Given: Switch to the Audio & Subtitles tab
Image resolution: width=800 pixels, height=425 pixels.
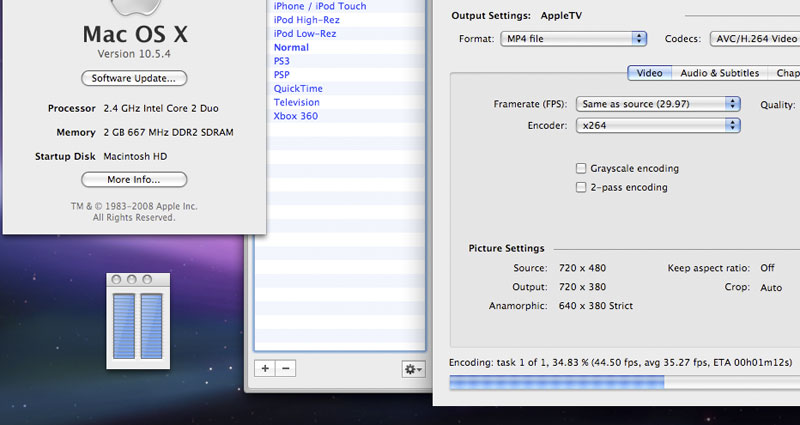Looking at the screenshot, I should coord(719,73).
